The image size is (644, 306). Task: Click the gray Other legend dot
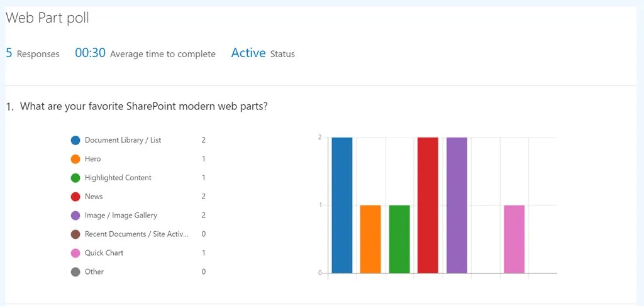(75, 272)
